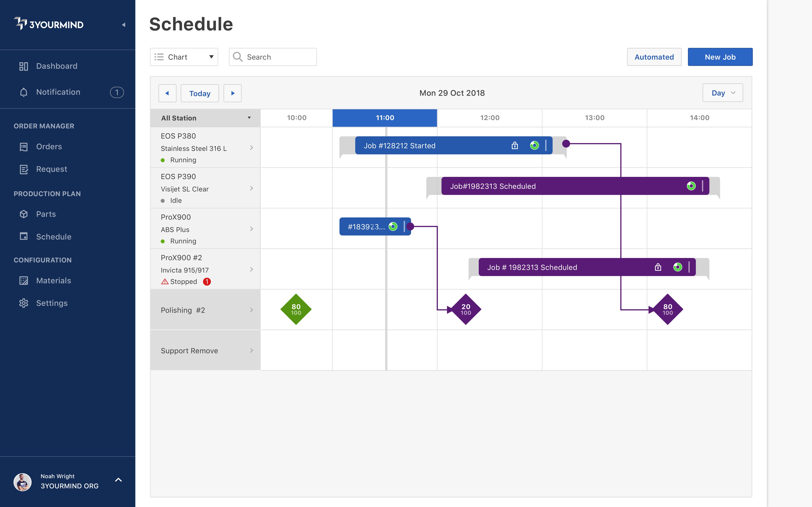Expand the EOS P380 station row

click(x=252, y=148)
